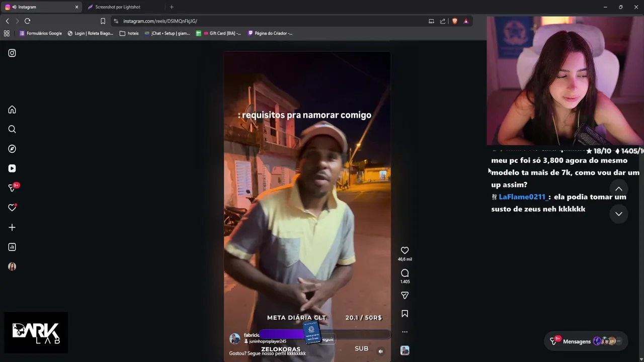Create new post with plus icon
Viewport: 644px width, 362px height.
pyautogui.click(x=12, y=227)
